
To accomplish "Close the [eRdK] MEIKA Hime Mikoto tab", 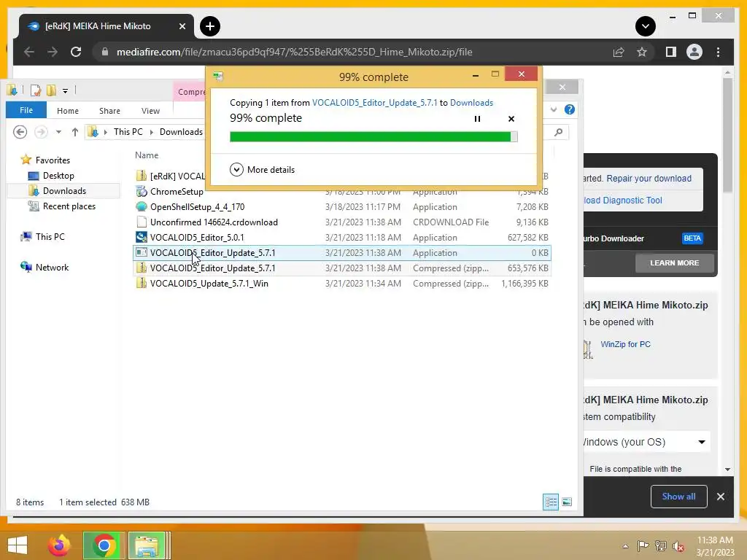I will [182, 26].
